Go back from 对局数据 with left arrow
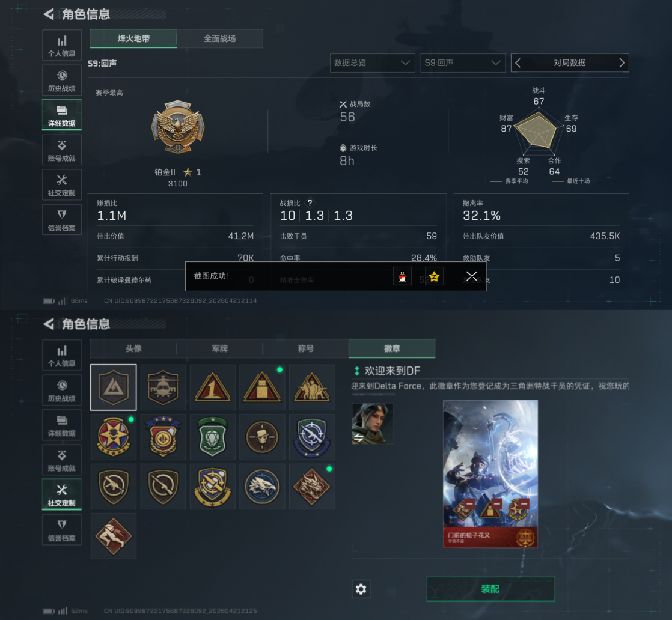 pyautogui.click(x=518, y=63)
